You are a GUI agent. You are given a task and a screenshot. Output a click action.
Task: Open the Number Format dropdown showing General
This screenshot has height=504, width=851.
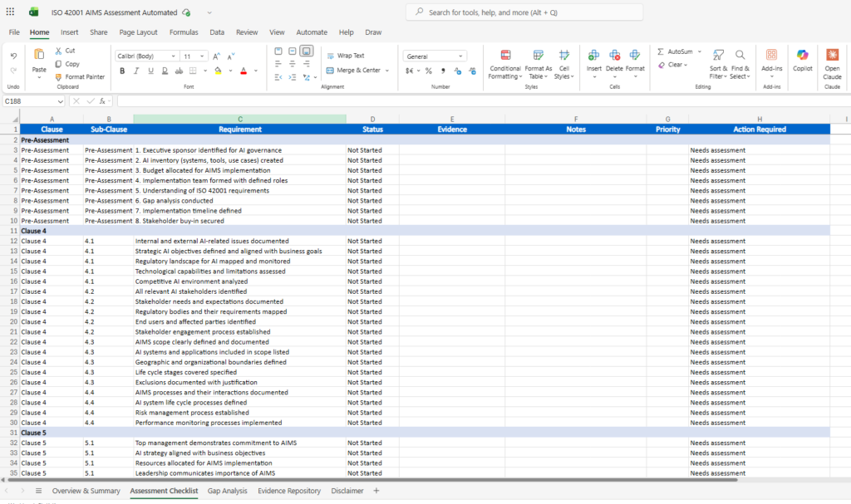tap(434, 55)
